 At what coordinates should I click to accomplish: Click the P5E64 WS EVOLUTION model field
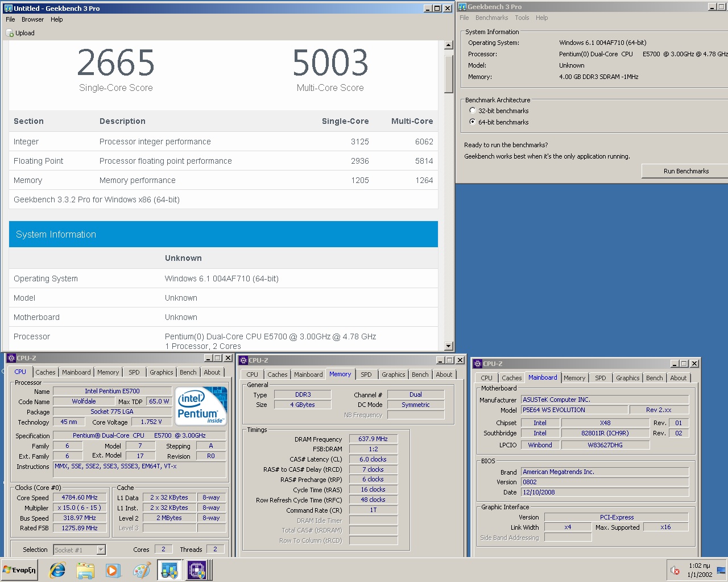574,410
